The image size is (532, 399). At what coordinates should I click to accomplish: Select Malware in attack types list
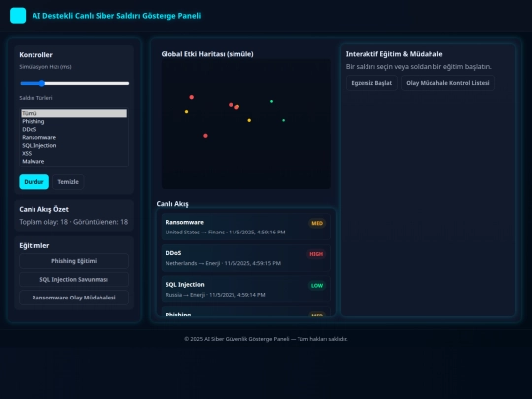pyautogui.click(x=74, y=162)
